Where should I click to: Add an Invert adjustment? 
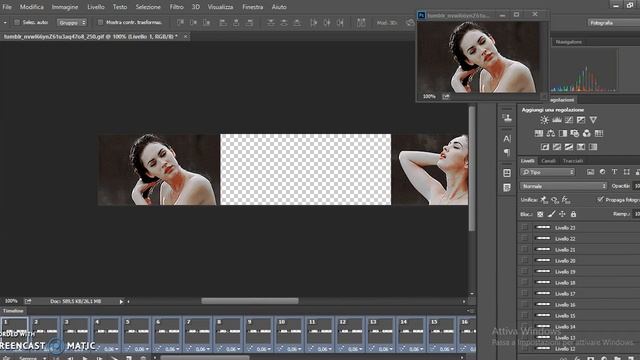click(545, 147)
